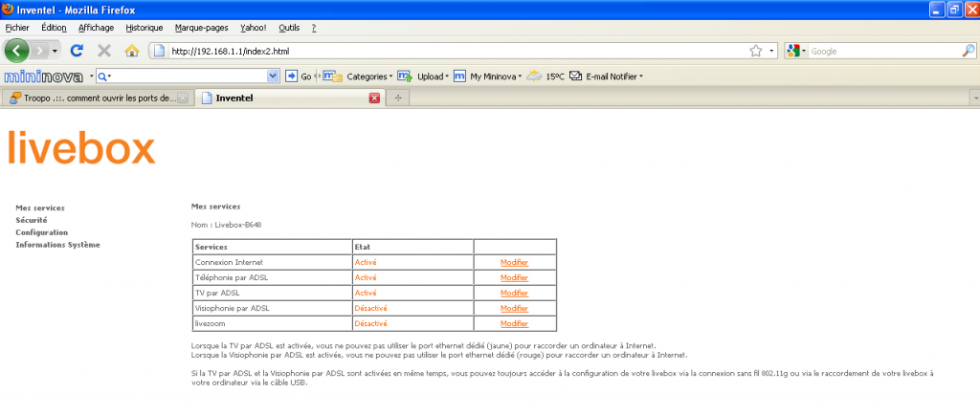
Task: Reload the current page
Action: [x=77, y=51]
